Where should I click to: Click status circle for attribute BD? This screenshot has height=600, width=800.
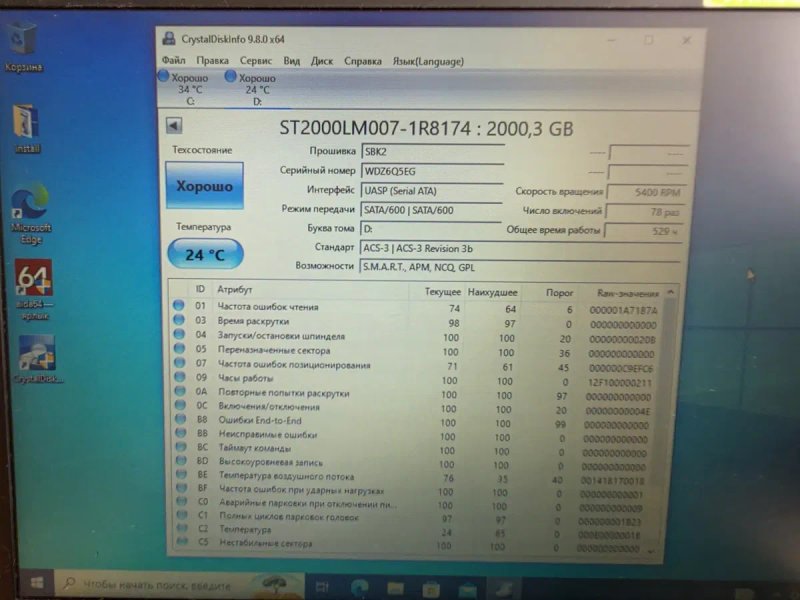point(181,460)
